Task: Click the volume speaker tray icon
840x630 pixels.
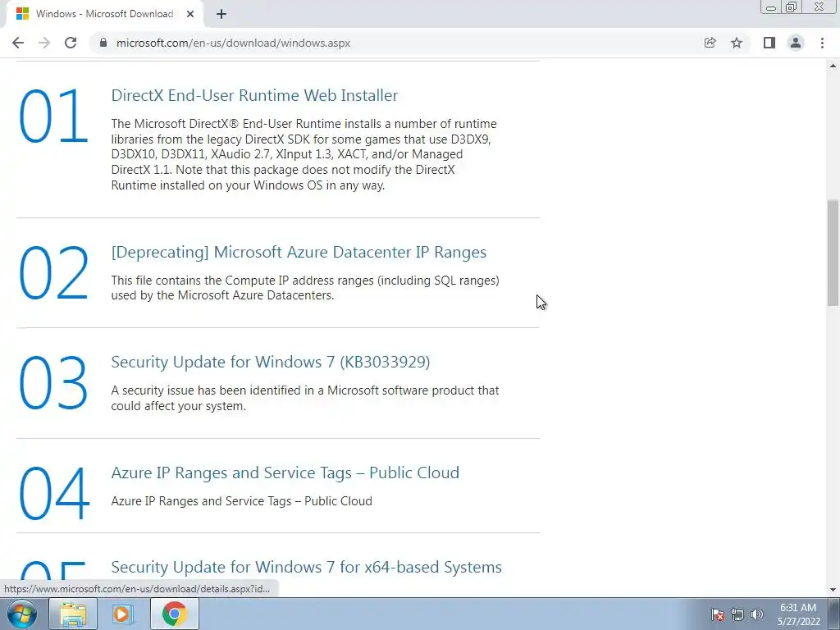Action: pyautogui.click(x=757, y=614)
